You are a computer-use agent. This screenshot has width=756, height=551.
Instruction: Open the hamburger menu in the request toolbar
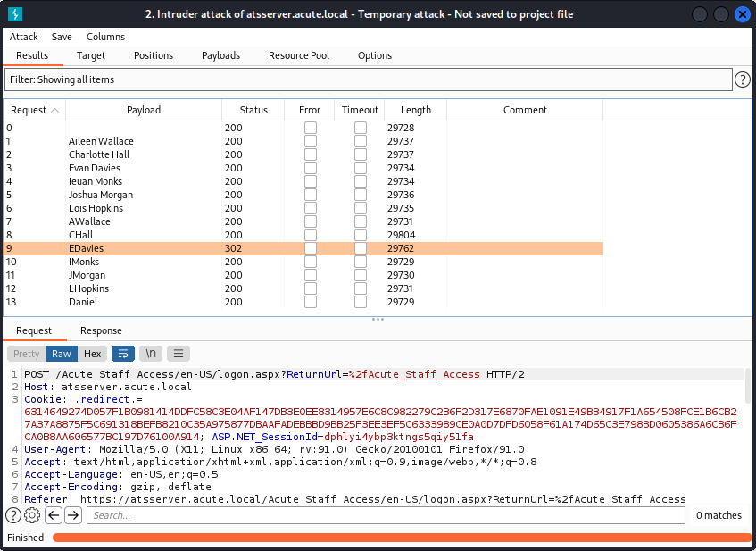coord(177,353)
